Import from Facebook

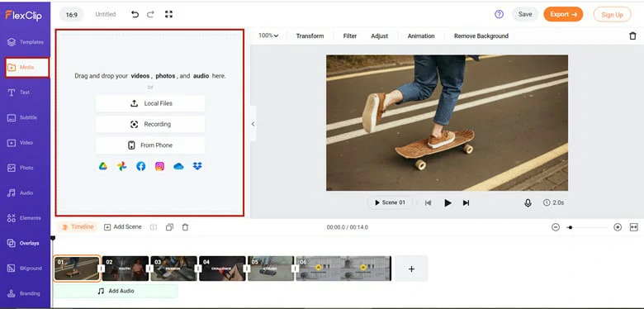pos(141,166)
